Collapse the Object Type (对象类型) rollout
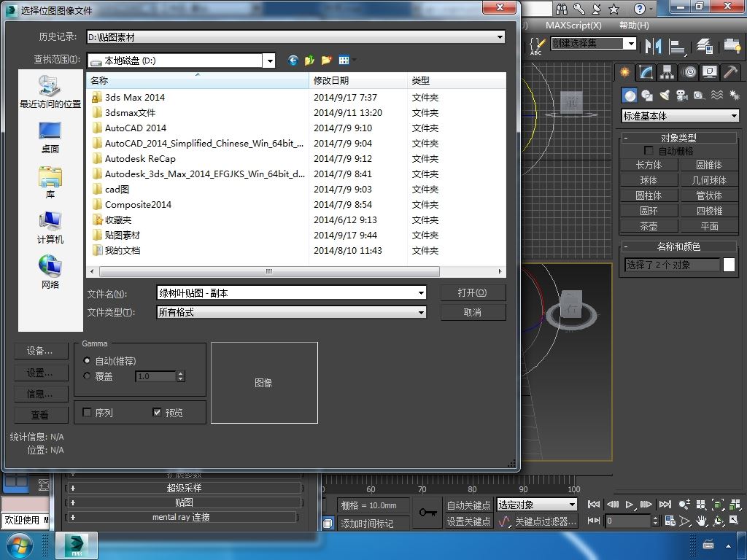Viewport: 747px width, 560px height. (678, 138)
